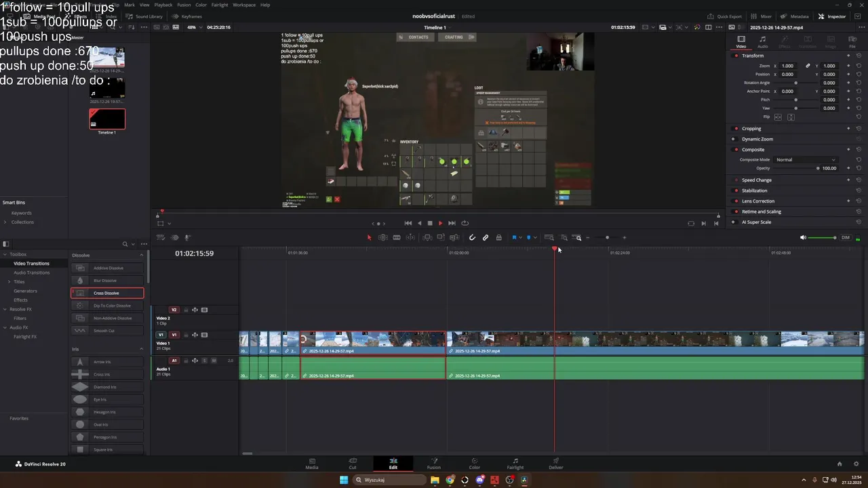
Task: Click the timeline zoom slider handle
Action: pos(607,237)
